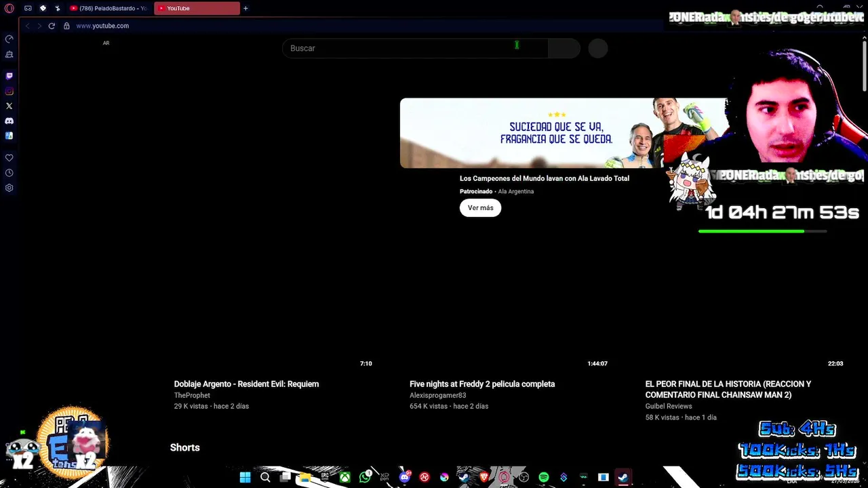Viewport: 868px width, 488px height.
Task: Reload the YouTube page
Action: click(52, 26)
